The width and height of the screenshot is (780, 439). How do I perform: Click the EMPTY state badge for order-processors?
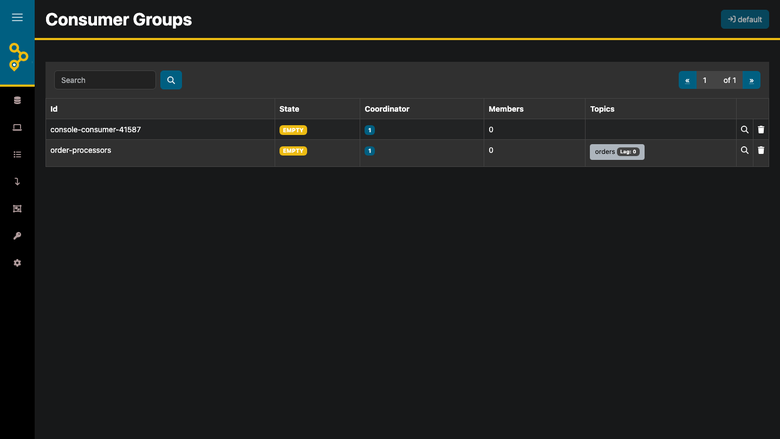click(x=293, y=151)
